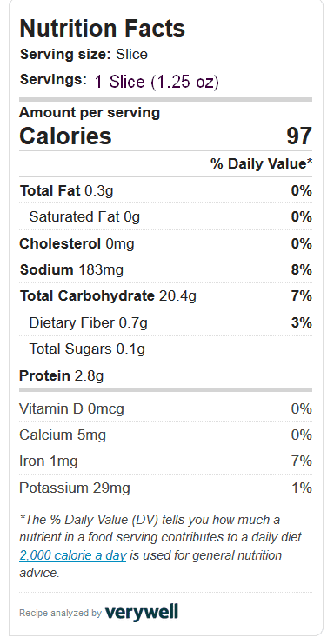This screenshot has width=334, height=644.
Task: Select the 1 Slice (1.25 oz) servings text
Action: [157, 82]
